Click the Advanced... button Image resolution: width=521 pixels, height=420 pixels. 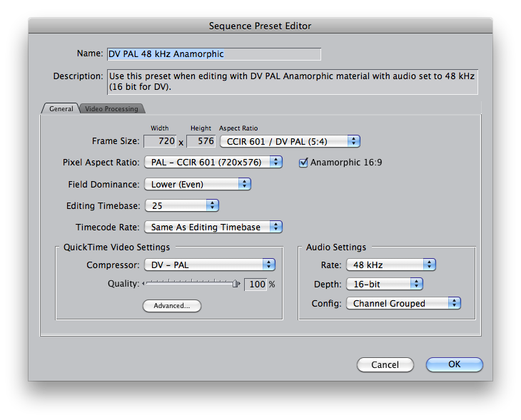172,306
